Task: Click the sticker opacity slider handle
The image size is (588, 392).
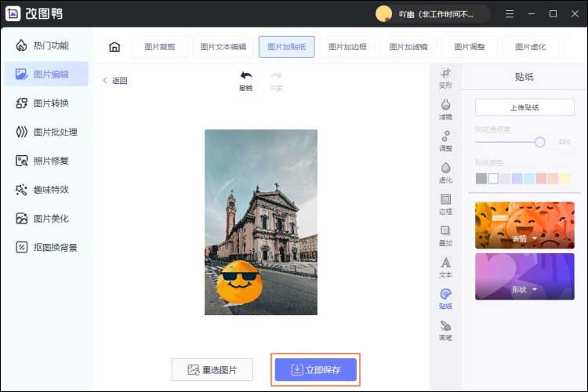Action: (540, 142)
